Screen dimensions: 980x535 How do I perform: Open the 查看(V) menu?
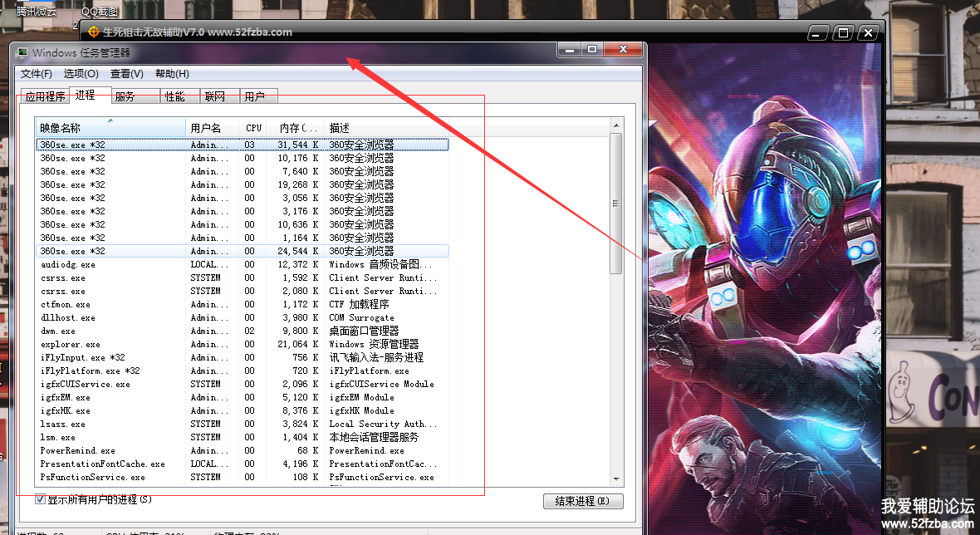[127, 74]
